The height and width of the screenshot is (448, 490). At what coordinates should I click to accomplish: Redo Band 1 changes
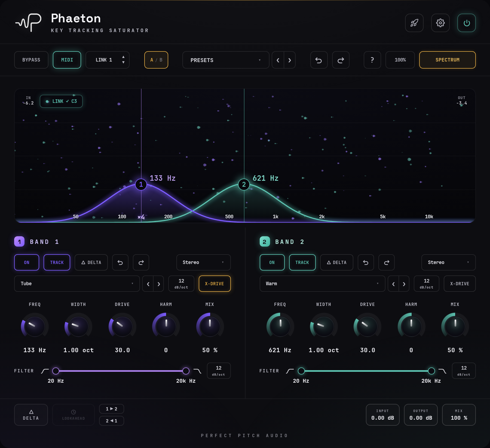coord(141,262)
